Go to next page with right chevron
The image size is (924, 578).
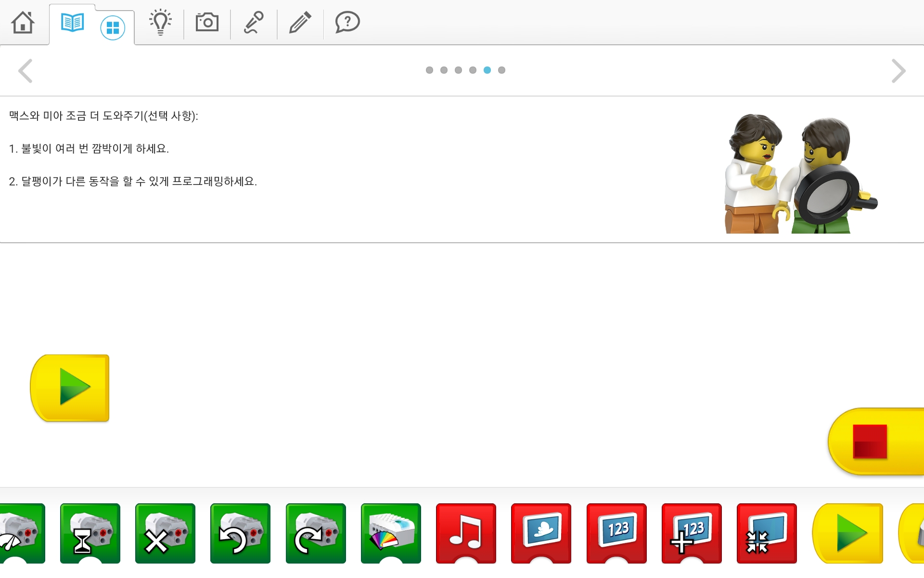click(x=898, y=71)
